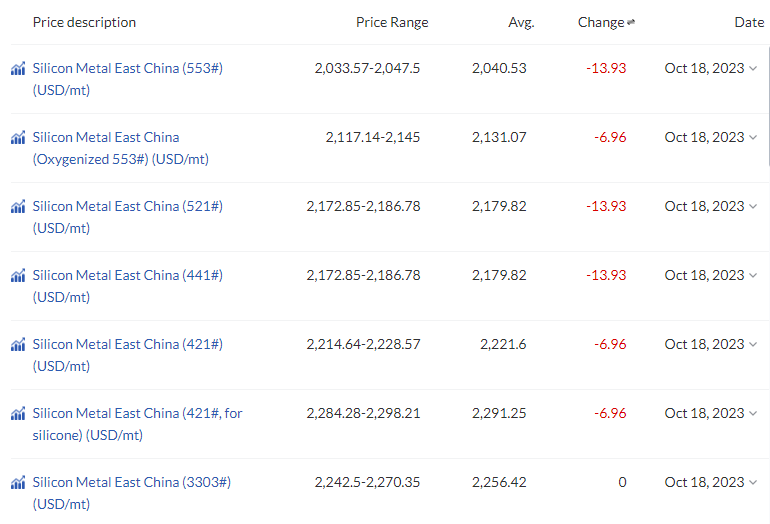Open chart icon for Oxygenized 553# row
This screenshot has height=524, width=770.
(x=18, y=138)
